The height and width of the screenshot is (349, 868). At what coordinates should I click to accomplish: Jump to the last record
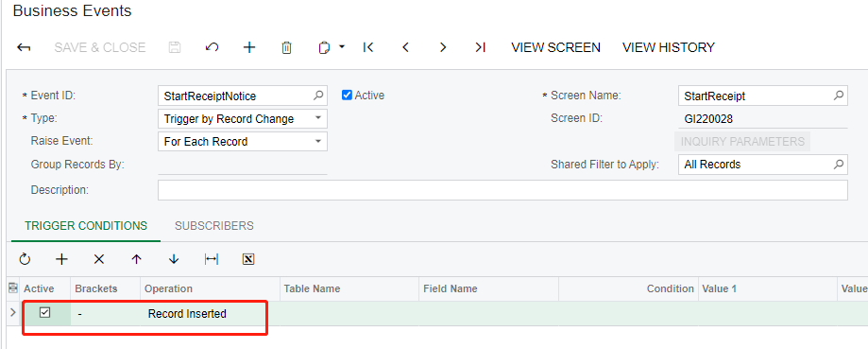[x=480, y=47]
